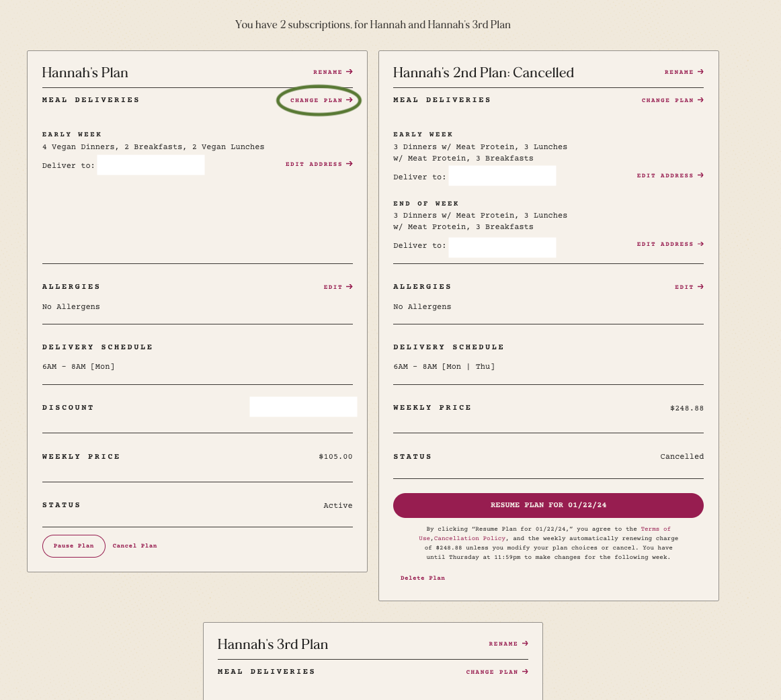Click Resume Plan for 01/22/24 button
The image size is (781, 700).
coord(548,505)
